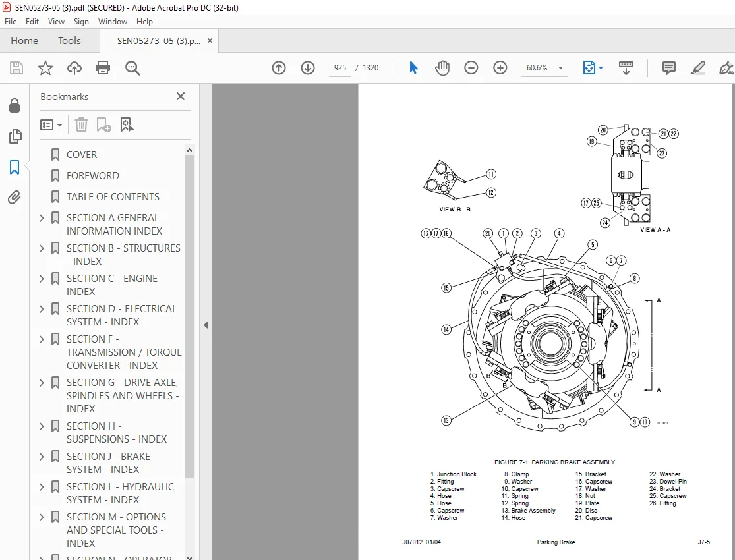
Task: Open the Edit menu
Action: [32, 22]
